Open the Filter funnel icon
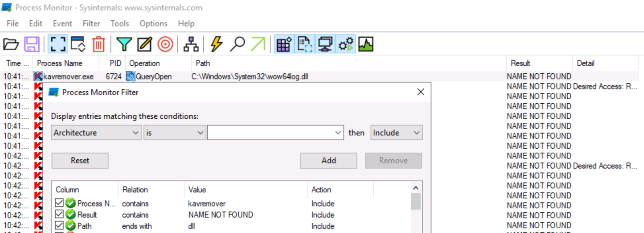 point(124,44)
